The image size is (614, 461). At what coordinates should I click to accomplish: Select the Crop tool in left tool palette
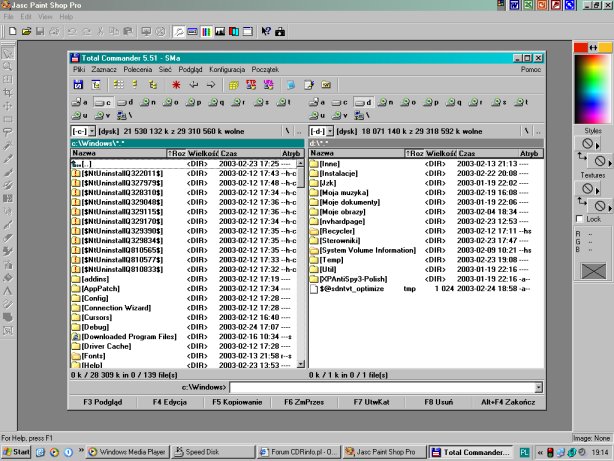coord(8,92)
